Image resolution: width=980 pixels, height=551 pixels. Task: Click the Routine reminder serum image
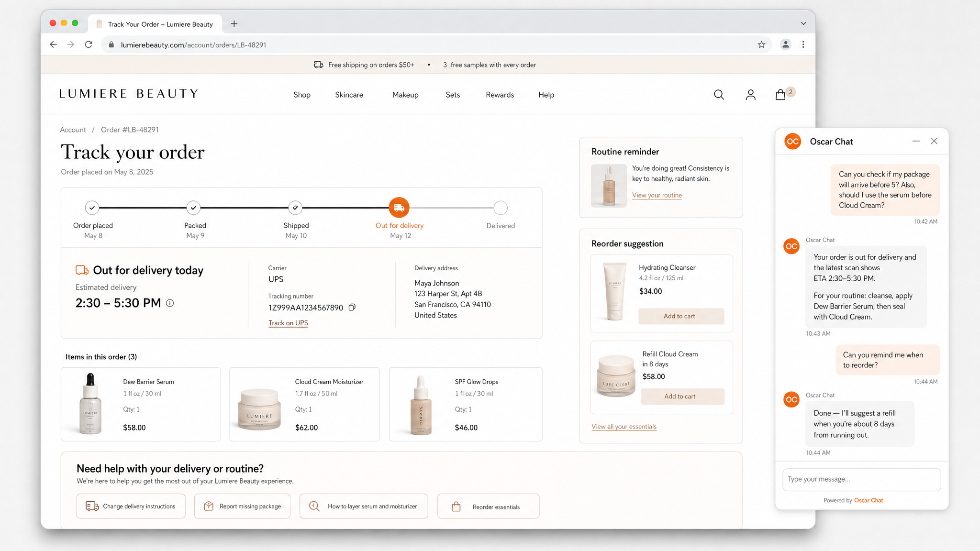coord(609,186)
